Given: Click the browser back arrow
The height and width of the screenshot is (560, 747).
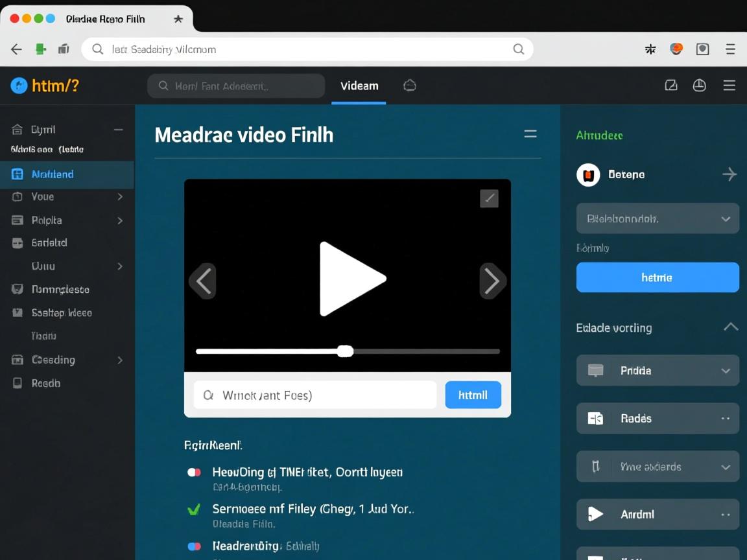Looking at the screenshot, I should 16,49.
